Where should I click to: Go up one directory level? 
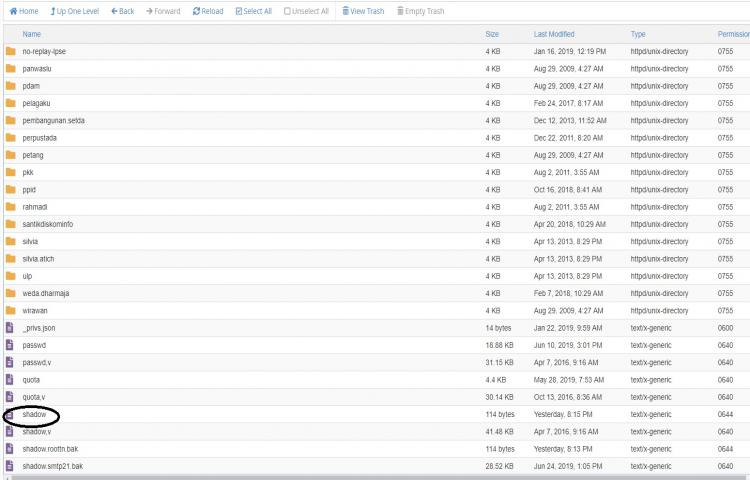pos(75,11)
